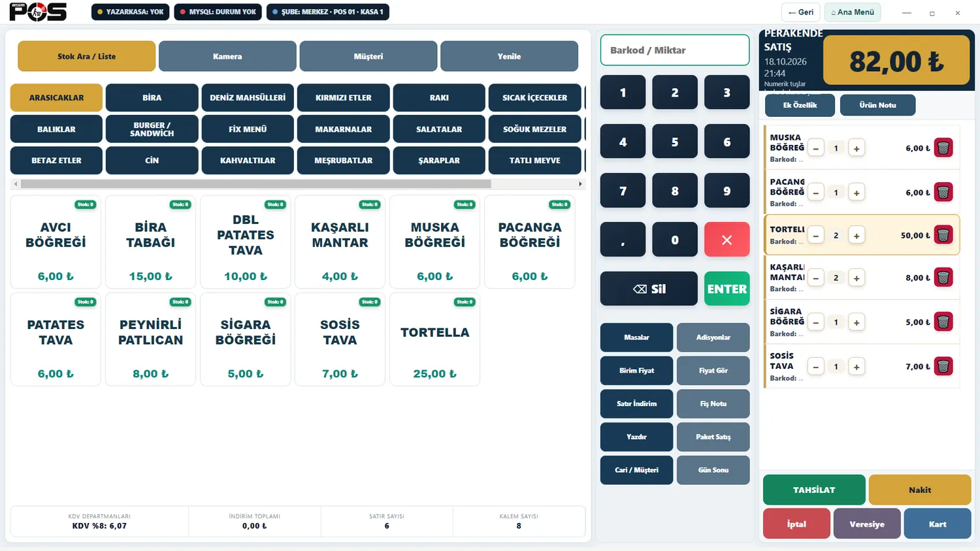Click the horizontal category scrollbar
The image size is (980, 551).
(x=256, y=184)
